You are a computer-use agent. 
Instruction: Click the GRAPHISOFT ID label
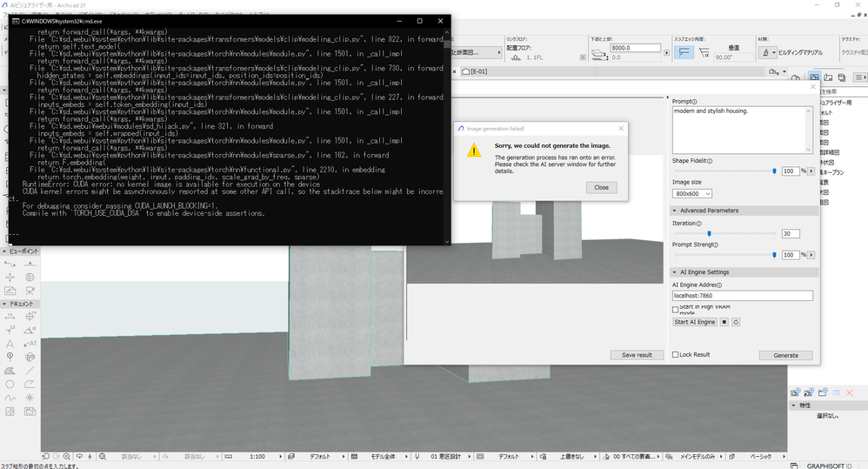[x=829, y=466]
